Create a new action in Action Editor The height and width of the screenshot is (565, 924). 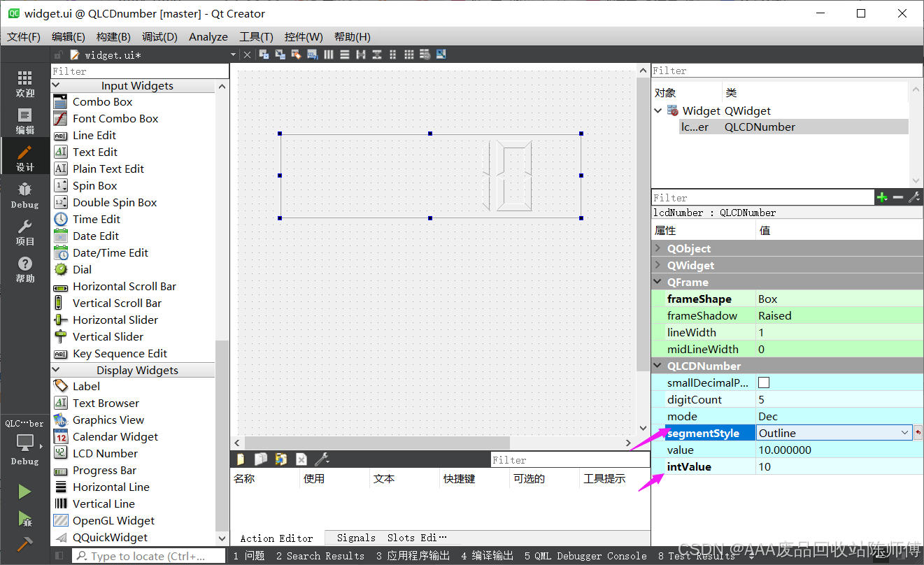pos(241,459)
